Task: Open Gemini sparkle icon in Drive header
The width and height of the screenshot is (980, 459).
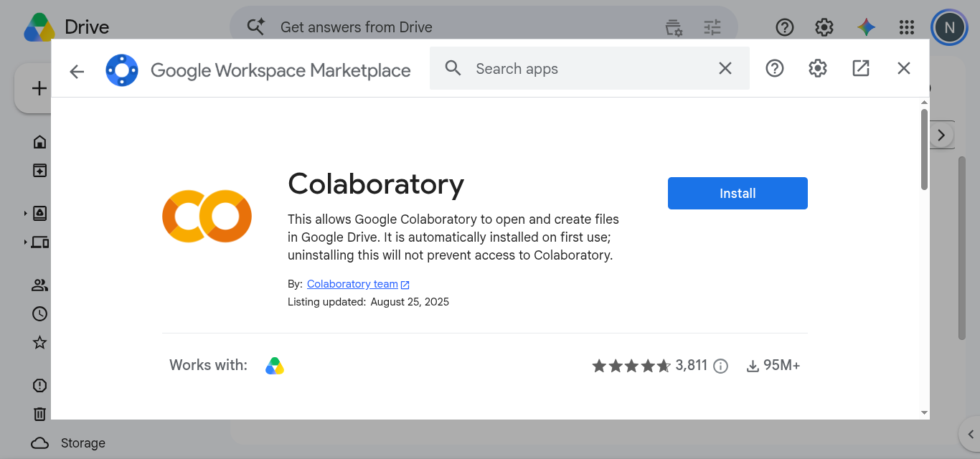Action: tap(866, 27)
